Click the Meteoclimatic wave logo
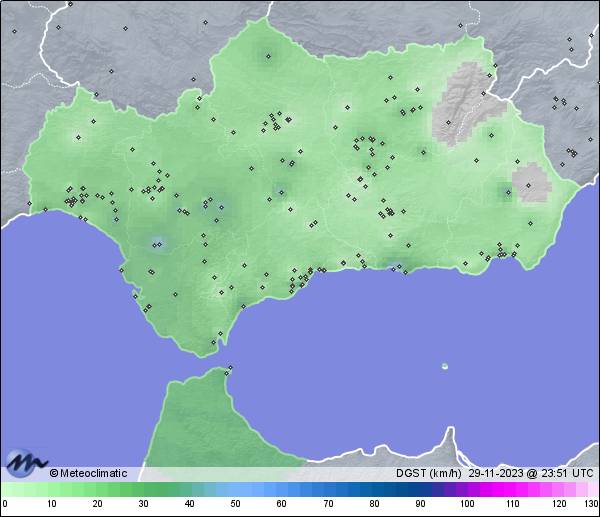The height and width of the screenshot is (517, 600). coord(26,462)
